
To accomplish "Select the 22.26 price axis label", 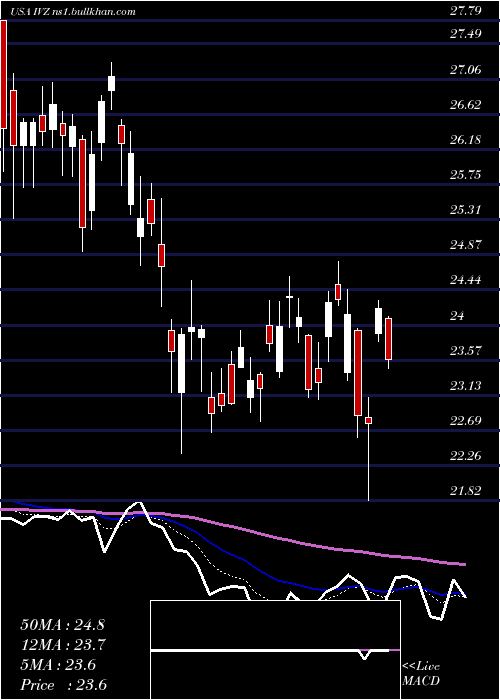I will pos(466,455).
